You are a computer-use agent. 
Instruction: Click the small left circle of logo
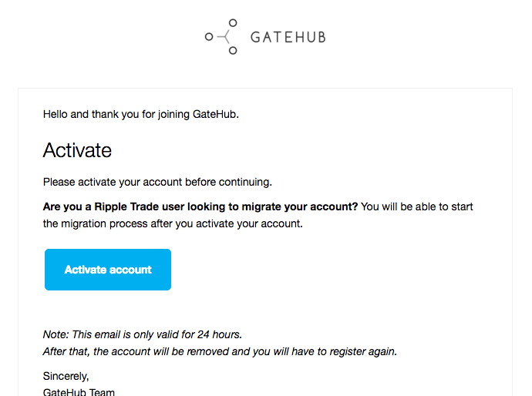208,36
